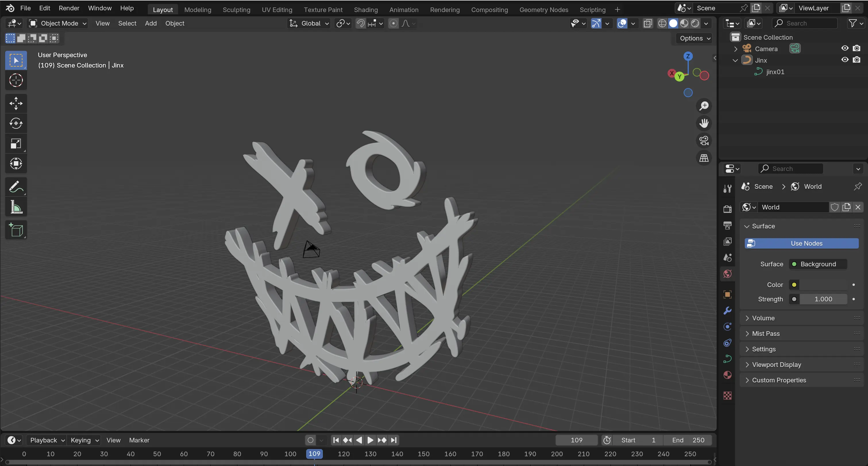Select the Rotate tool
Image resolution: width=868 pixels, height=466 pixels.
click(x=16, y=123)
